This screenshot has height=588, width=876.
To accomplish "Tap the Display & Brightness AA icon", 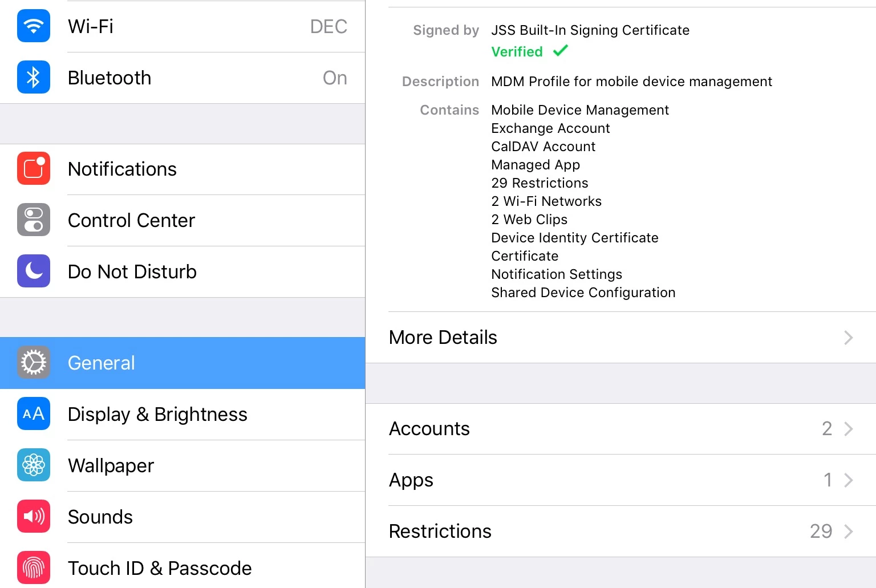I will point(34,414).
